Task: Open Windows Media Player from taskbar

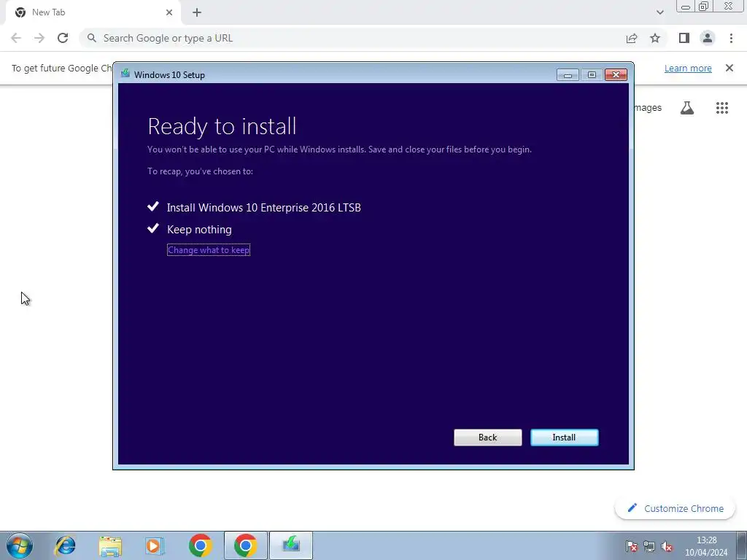Action: (155, 545)
